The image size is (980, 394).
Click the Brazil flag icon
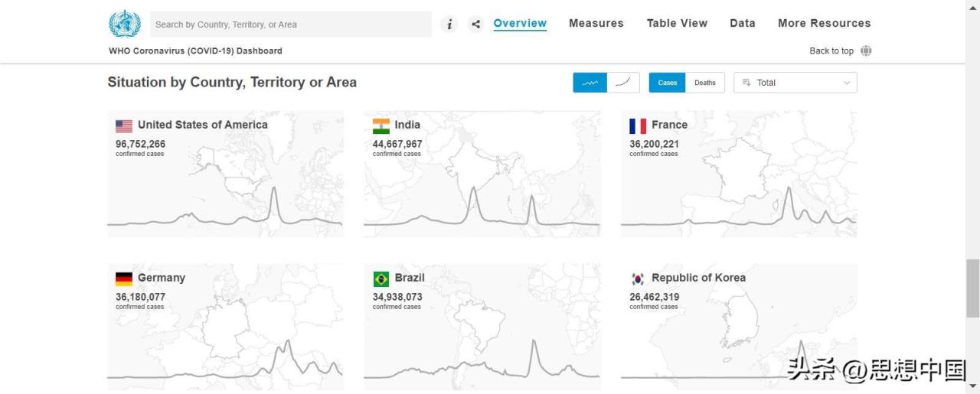(x=381, y=279)
